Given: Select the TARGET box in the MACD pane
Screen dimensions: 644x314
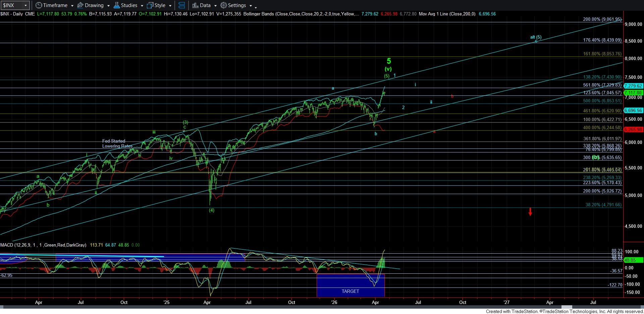Looking at the screenshot, I should (x=350, y=291).
